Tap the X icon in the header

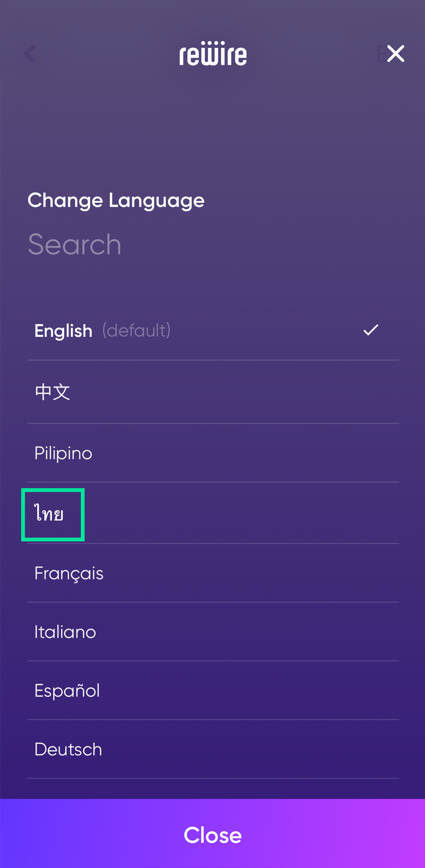pos(396,54)
